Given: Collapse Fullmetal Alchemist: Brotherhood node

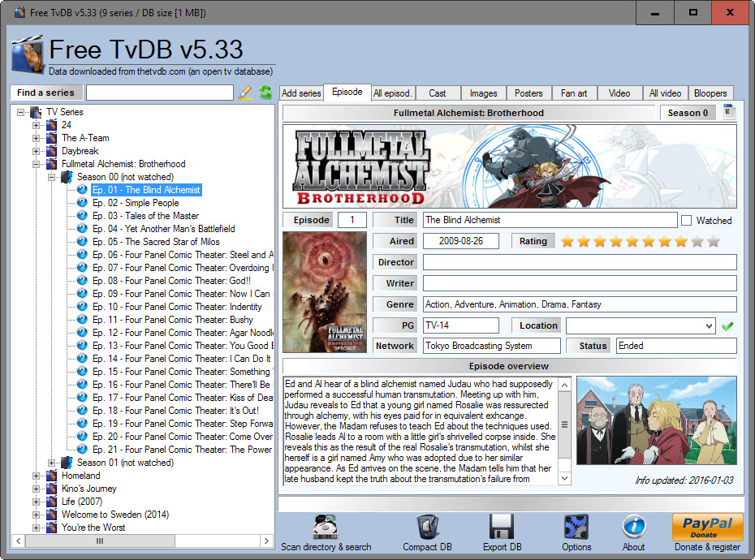Looking at the screenshot, I should [x=36, y=164].
